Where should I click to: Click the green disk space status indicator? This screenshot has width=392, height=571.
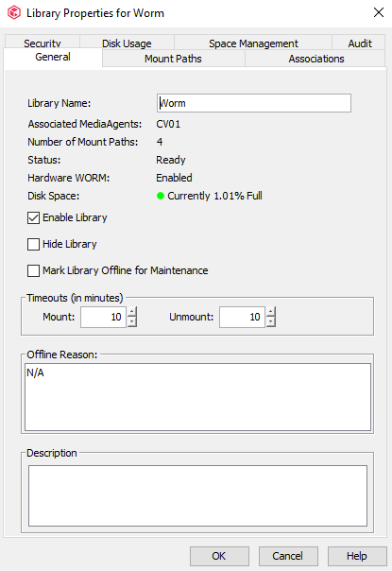click(x=161, y=196)
